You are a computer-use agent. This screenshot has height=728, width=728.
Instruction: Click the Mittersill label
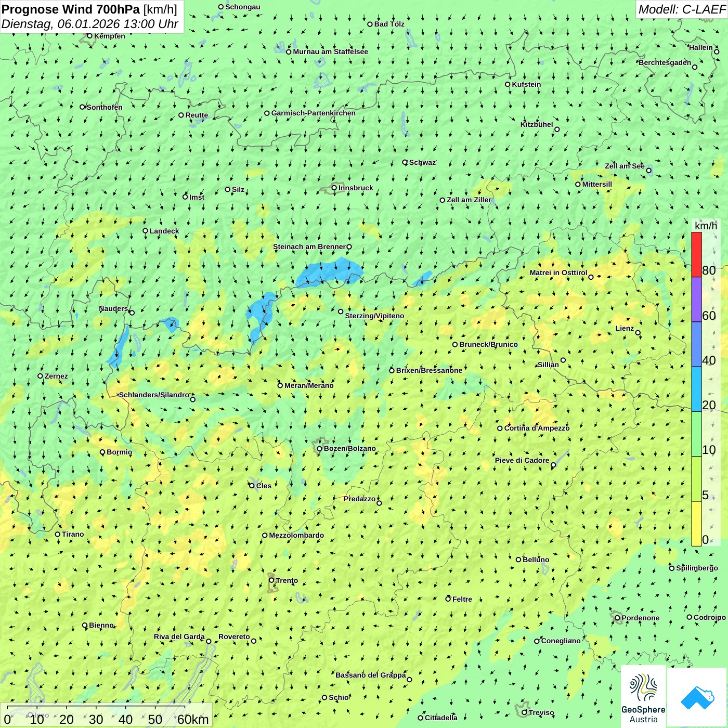pos(597,184)
